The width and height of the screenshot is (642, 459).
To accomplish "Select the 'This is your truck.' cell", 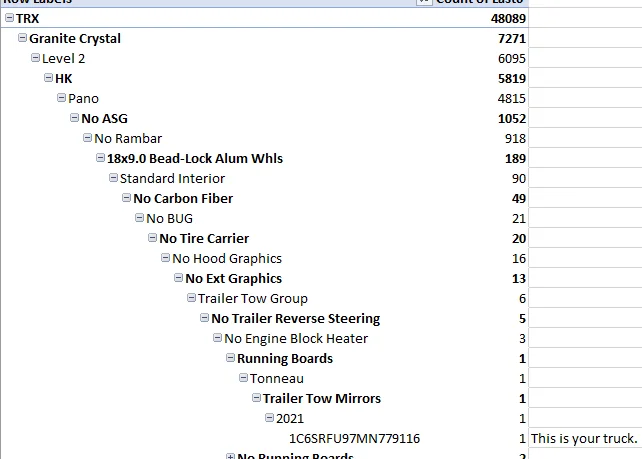I will pos(584,439).
